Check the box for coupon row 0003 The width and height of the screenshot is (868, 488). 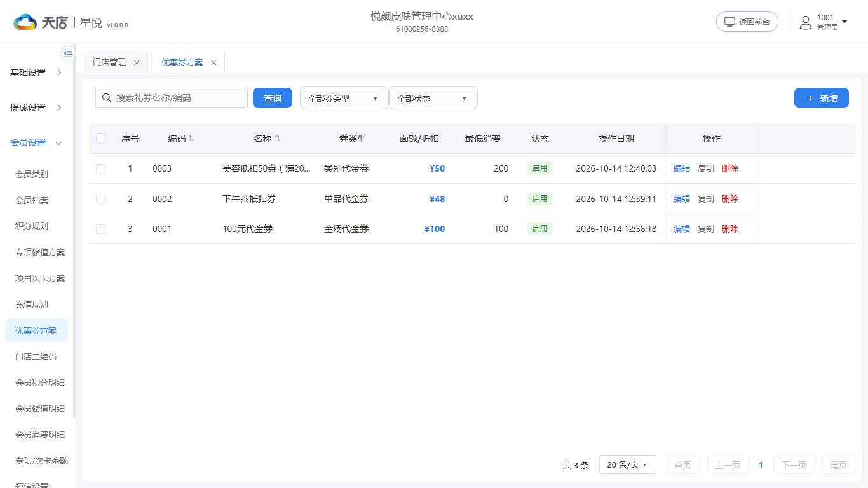(x=101, y=168)
